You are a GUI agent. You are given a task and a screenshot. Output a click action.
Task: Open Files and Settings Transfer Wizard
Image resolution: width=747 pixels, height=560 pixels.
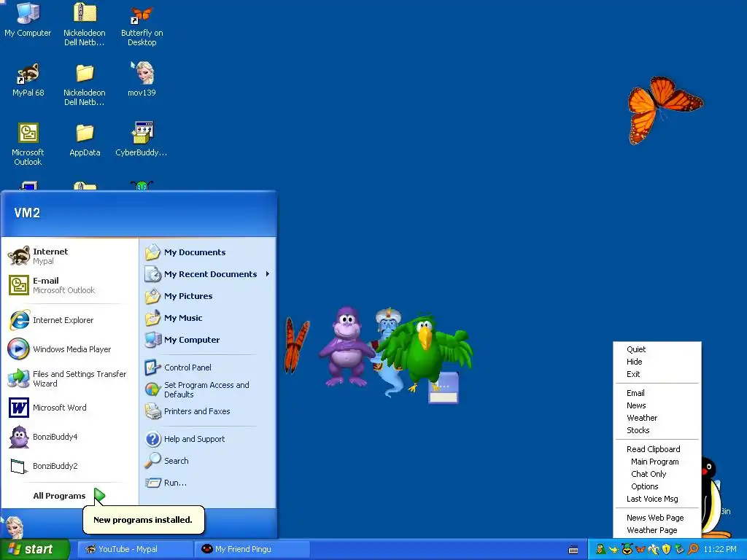pos(69,378)
